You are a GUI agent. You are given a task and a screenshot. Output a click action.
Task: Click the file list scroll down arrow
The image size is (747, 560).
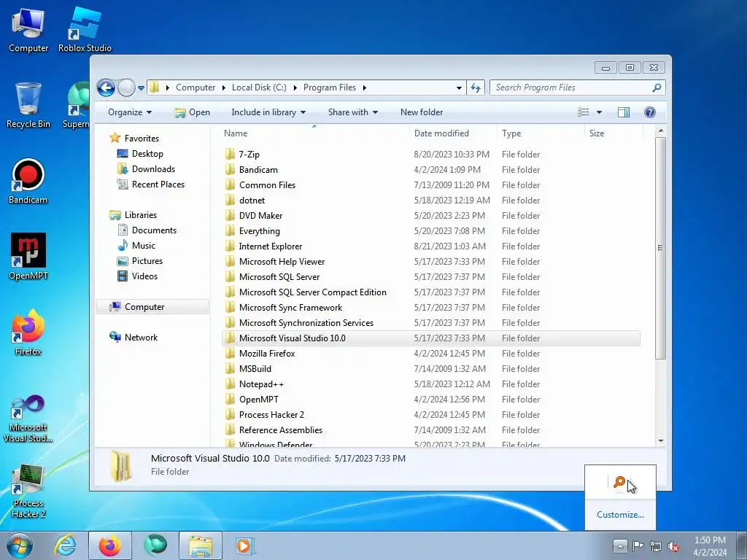660,441
